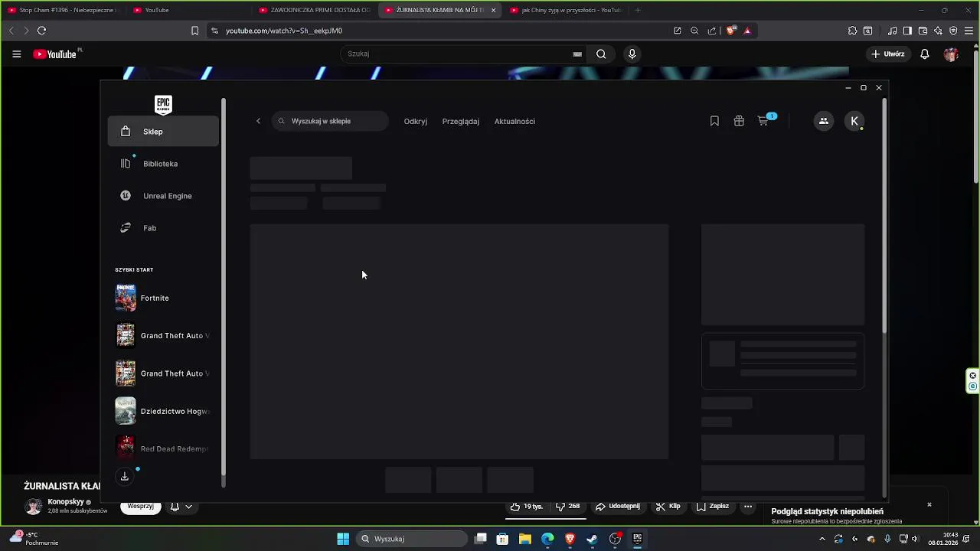This screenshot has width=980, height=551.
Task: Bookmark this page in address bar
Action: 194,31
